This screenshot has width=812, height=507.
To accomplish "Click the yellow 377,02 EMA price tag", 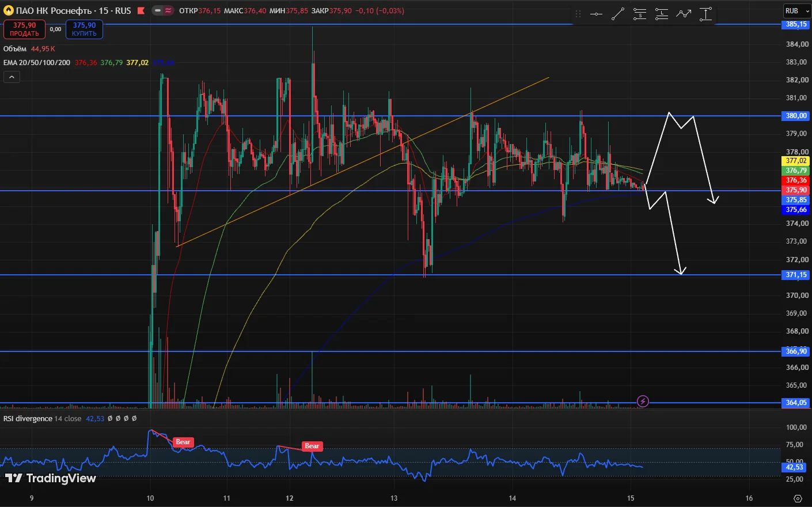I will [796, 161].
